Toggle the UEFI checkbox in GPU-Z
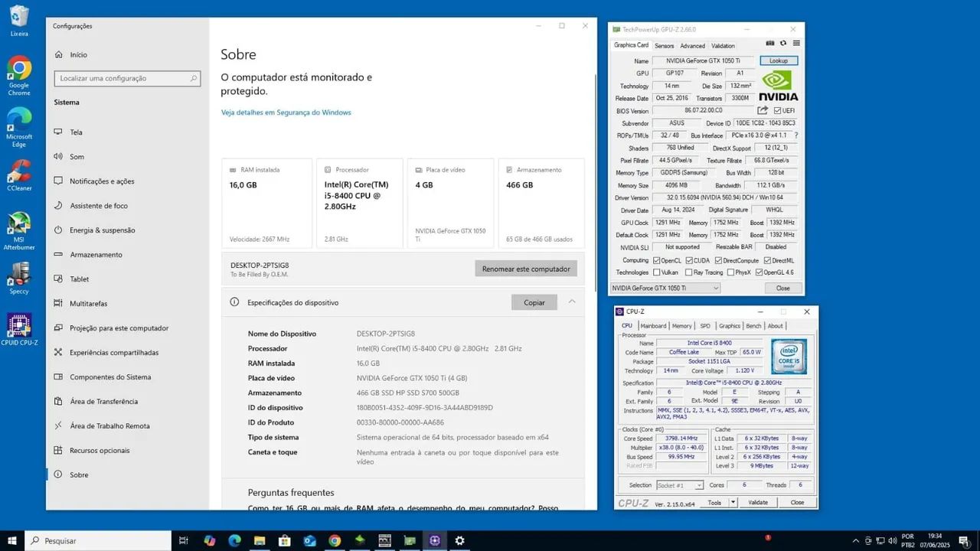Image resolution: width=980 pixels, height=551 pixels. click(778, 111)
